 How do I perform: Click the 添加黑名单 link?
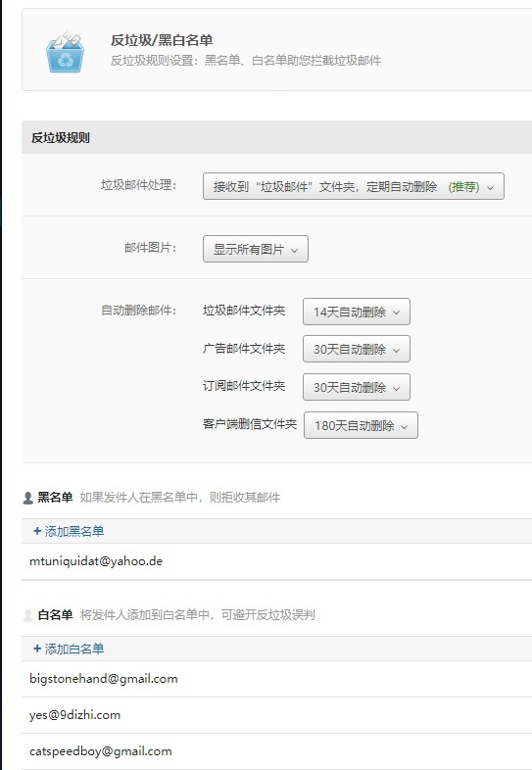point(74,531)
